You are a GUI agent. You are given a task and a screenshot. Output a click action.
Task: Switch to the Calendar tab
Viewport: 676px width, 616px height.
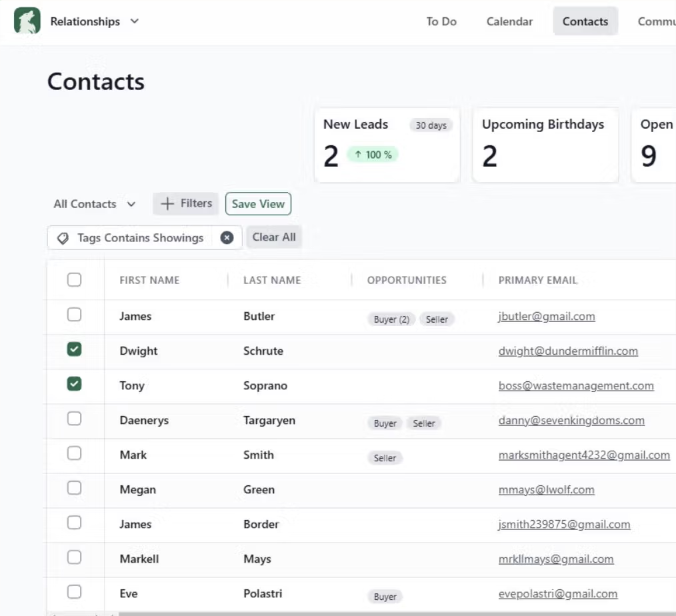point(509,21)
